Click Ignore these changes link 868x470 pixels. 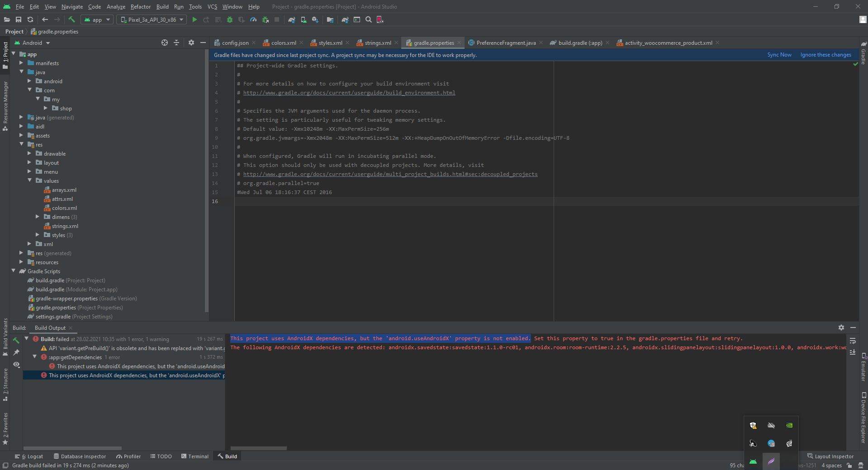coord(825,55)
